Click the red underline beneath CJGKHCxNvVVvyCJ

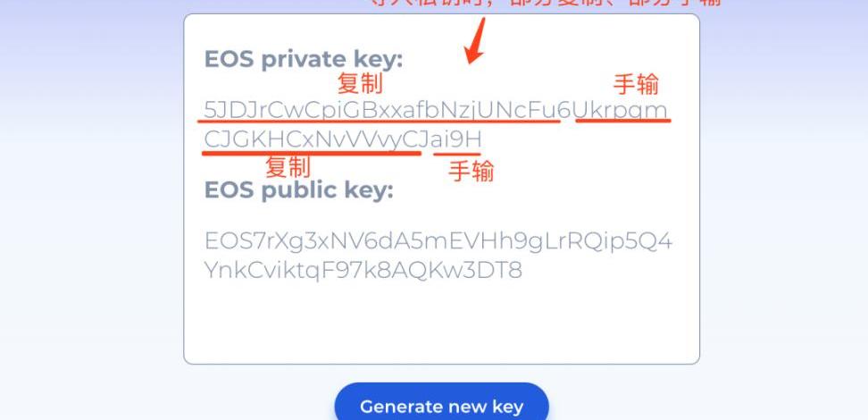click(x=312, y=153)
